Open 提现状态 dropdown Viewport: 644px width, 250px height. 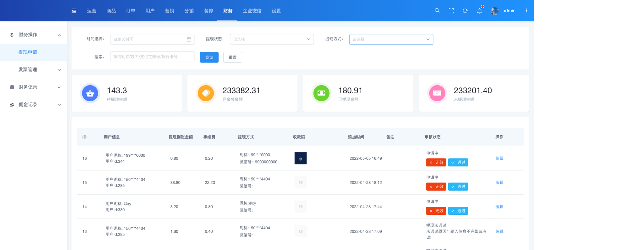271,39
